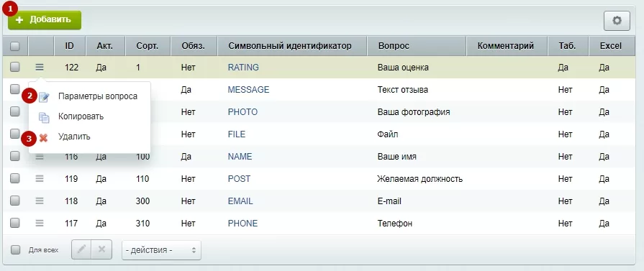The height and width of the screenshot is (271, 644).
Task: Check the MESSAGE row checkbox
Action: (x=15, y=89)
